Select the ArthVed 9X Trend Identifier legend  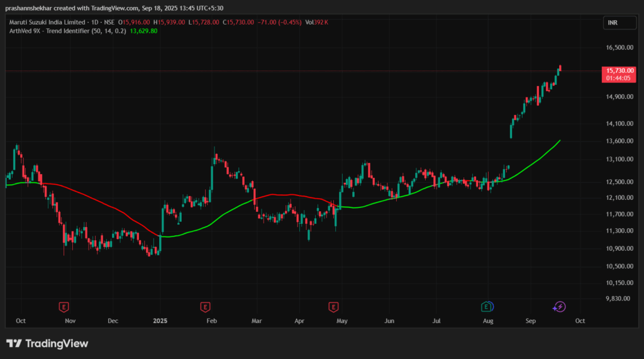67,30
